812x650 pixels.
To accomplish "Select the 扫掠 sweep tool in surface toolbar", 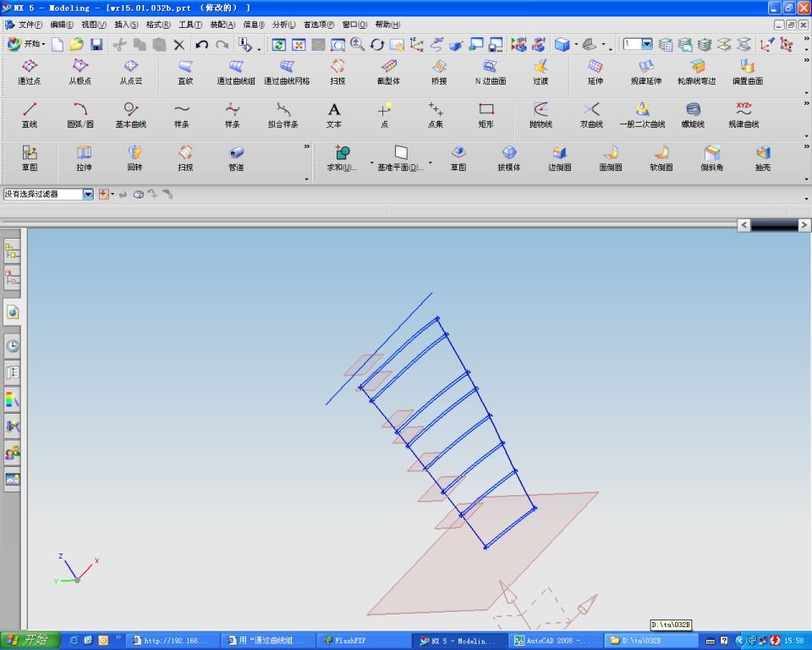I will coord(337,73).
